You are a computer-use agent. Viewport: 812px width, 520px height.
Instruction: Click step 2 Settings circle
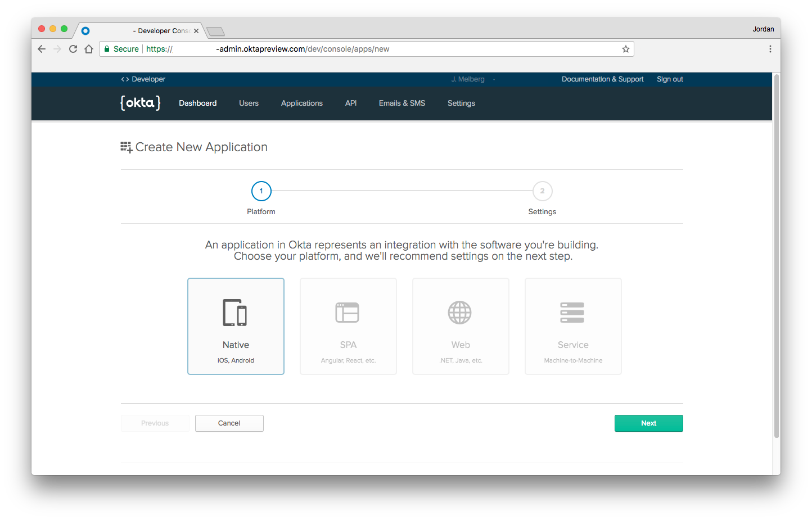click(x=542, y=191)
